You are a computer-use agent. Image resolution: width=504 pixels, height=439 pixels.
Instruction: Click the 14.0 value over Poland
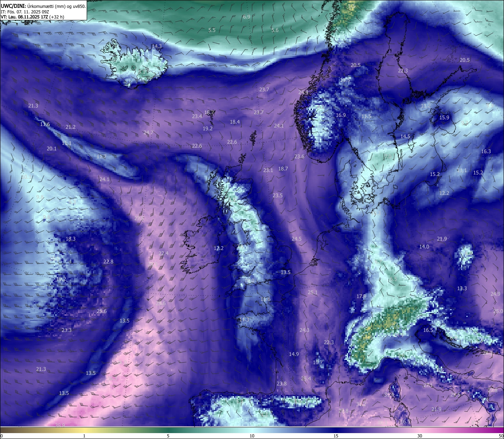click(x=424, y=247)
